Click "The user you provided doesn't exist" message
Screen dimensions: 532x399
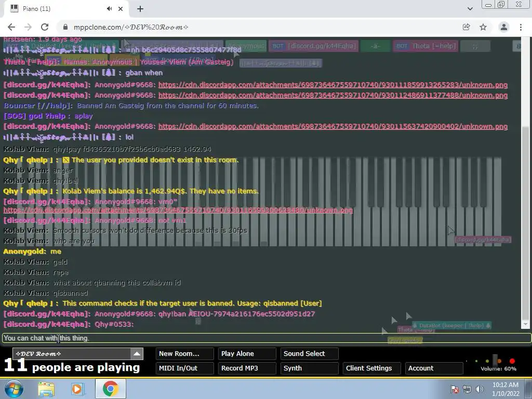121,160
